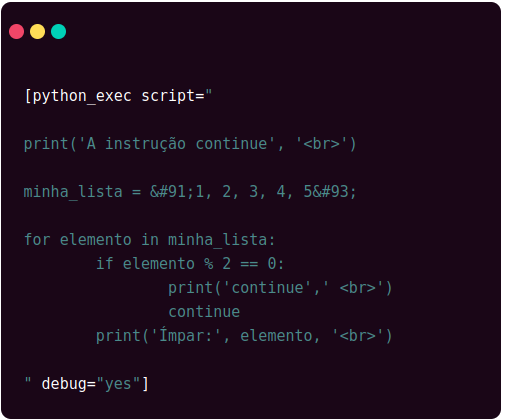Screen dimensions: 505x420
Task: Click the [python_exec shortcode text
Action: click(78, 96)
